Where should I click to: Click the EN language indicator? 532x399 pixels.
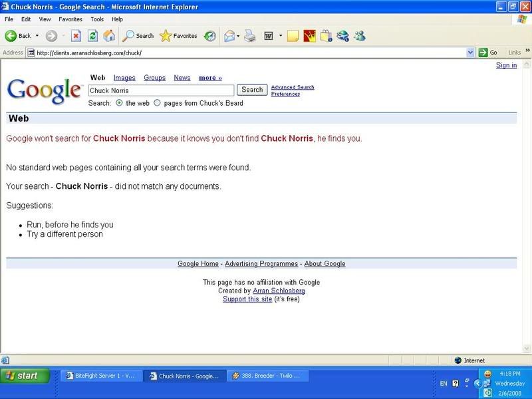click(444, 384)
